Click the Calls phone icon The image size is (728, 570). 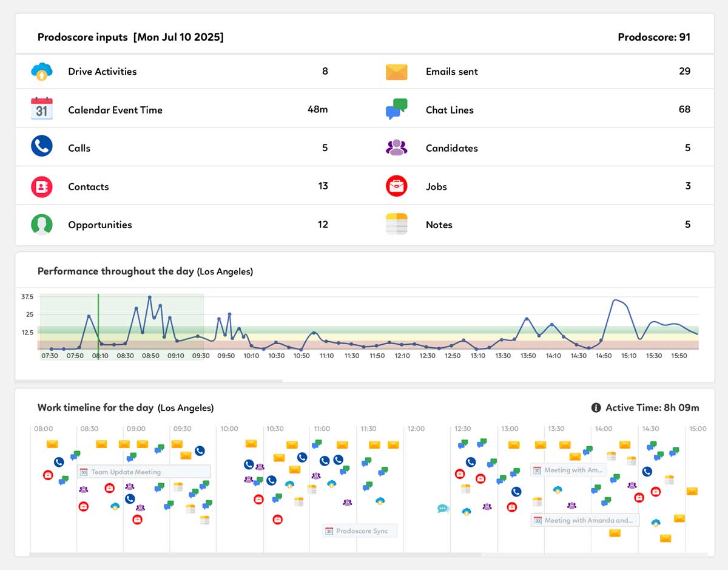pyautogui.click(x=41, y=148)
